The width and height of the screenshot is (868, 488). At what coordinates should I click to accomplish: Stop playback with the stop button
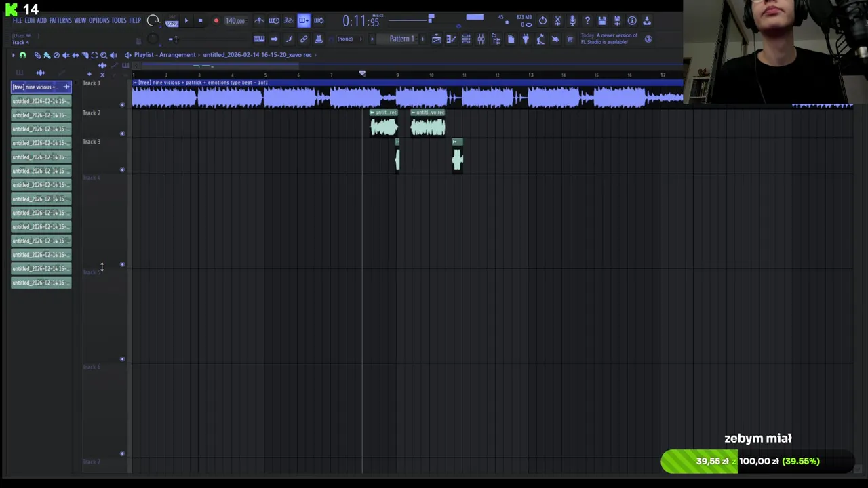click(x=200, y=20)
